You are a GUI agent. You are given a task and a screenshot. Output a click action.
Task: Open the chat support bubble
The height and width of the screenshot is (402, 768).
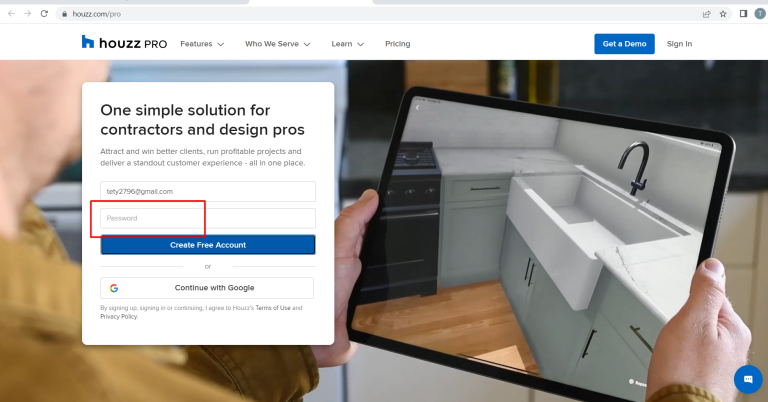748,379
